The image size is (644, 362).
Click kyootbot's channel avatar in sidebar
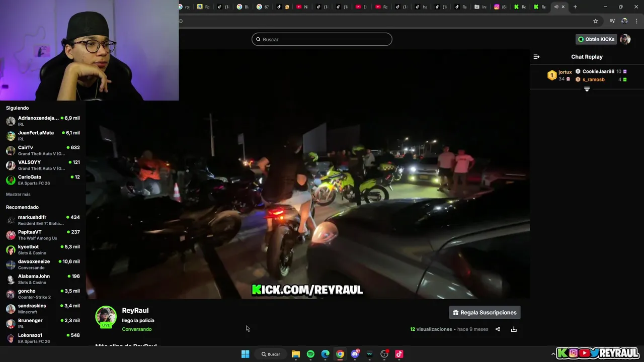point(11,250)
